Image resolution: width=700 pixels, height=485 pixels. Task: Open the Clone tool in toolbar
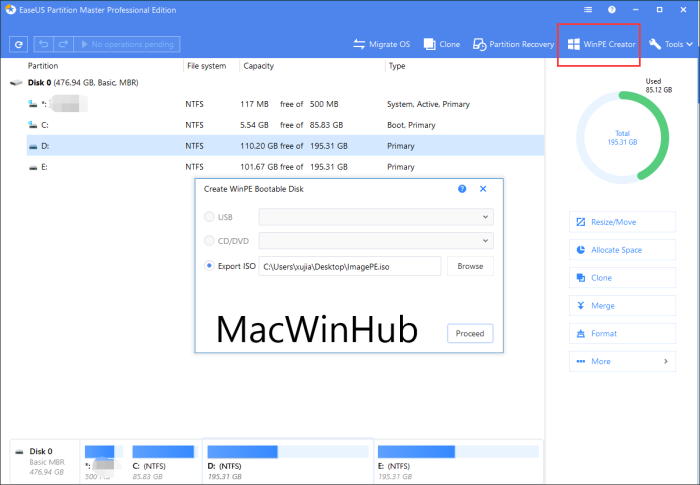pyautogui.click(x=442, y=44)
